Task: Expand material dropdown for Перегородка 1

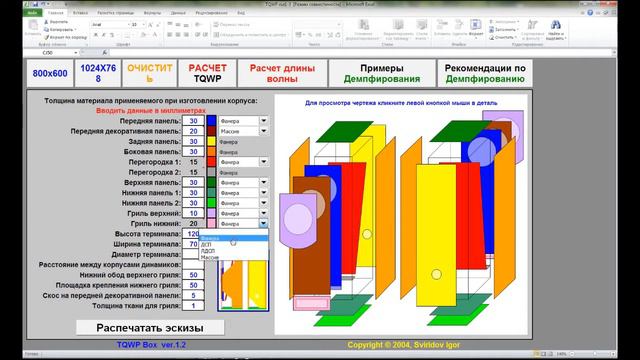Action: [264, 162]
